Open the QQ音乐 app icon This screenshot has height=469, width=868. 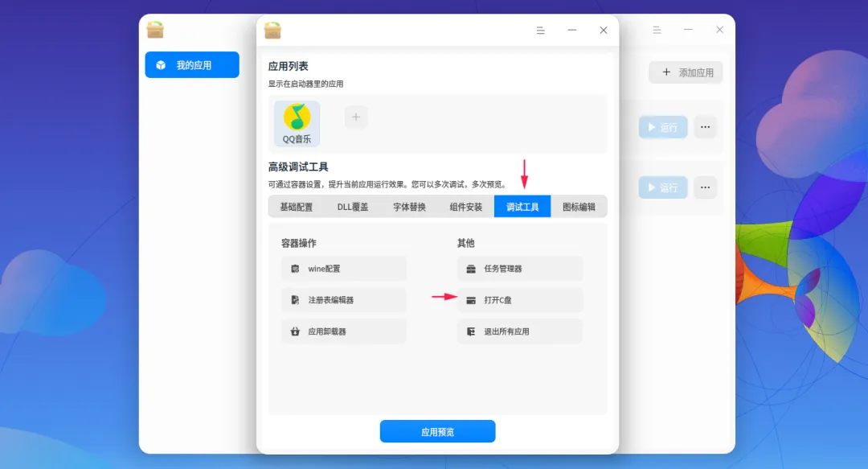pos(297,124)
